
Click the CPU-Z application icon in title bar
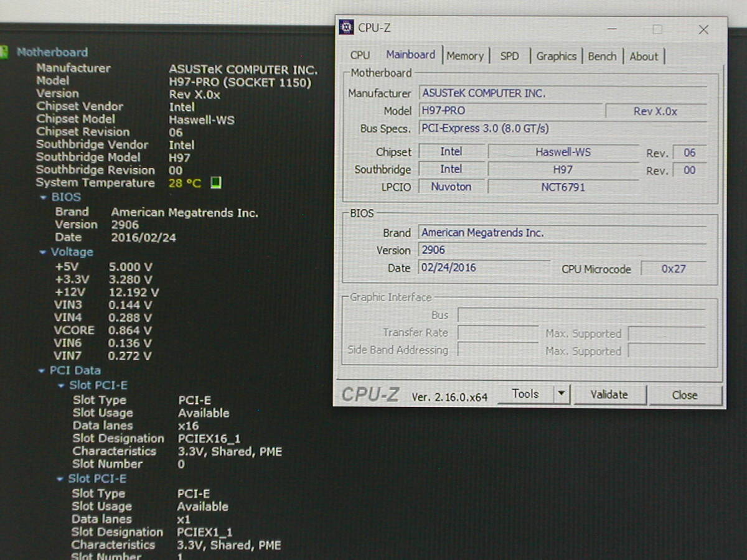(346, 27)
